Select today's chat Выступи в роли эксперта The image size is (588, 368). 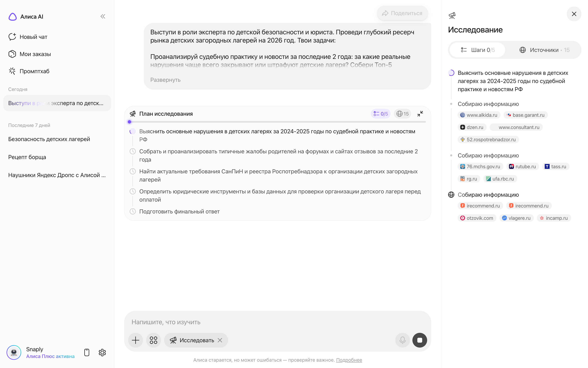coord(57,103)
